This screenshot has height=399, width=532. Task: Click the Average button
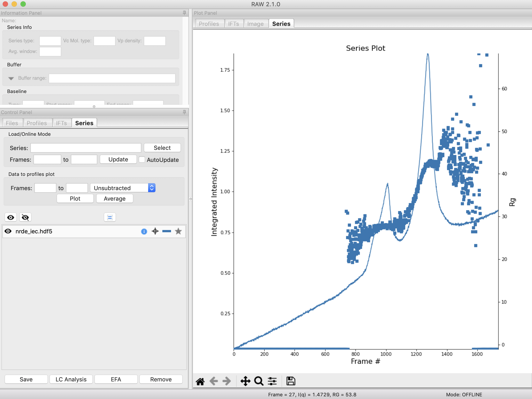coord(115,198)
